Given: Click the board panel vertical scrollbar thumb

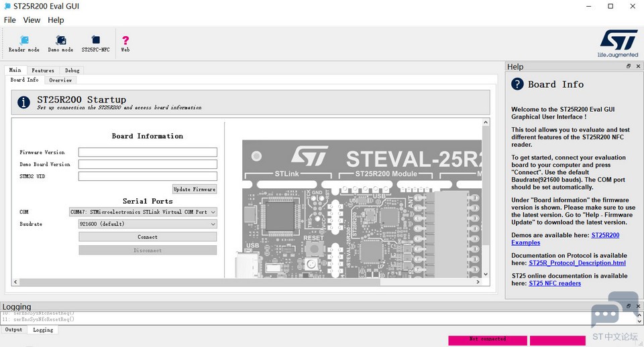Looking at the screenshot, I should coord(486,186).
